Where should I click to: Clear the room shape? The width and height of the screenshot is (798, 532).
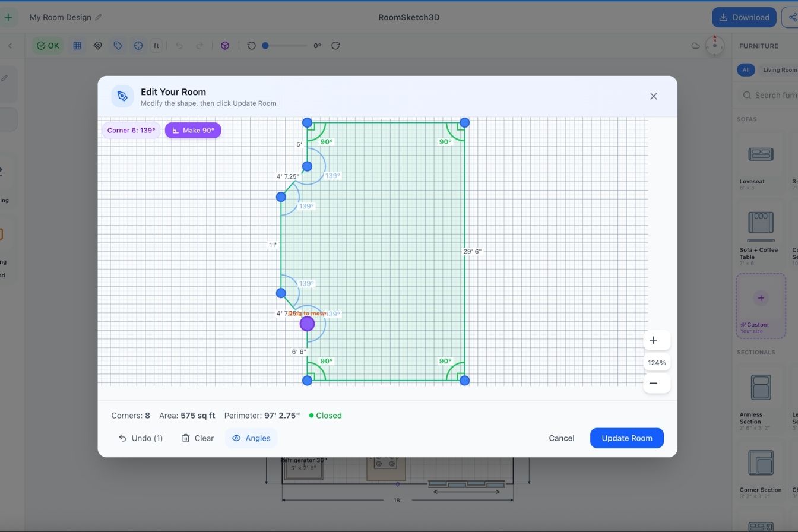tap(198, 438)
